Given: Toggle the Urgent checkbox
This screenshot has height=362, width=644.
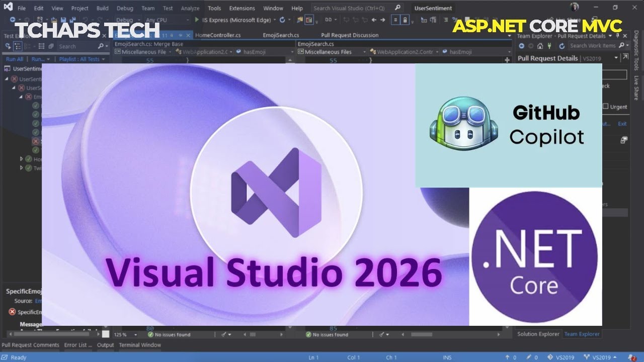Looking at the screenshot, I should (x=606, y=107).
